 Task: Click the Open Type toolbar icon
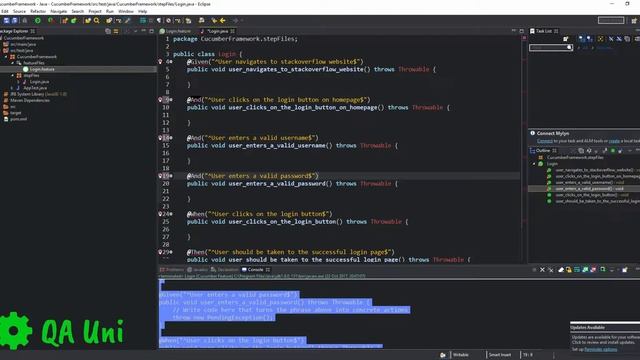point(88,20)
